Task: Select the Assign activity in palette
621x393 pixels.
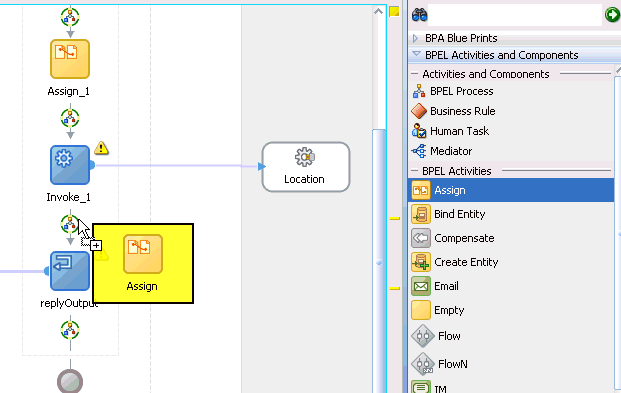Action: (x=511, y=190)
